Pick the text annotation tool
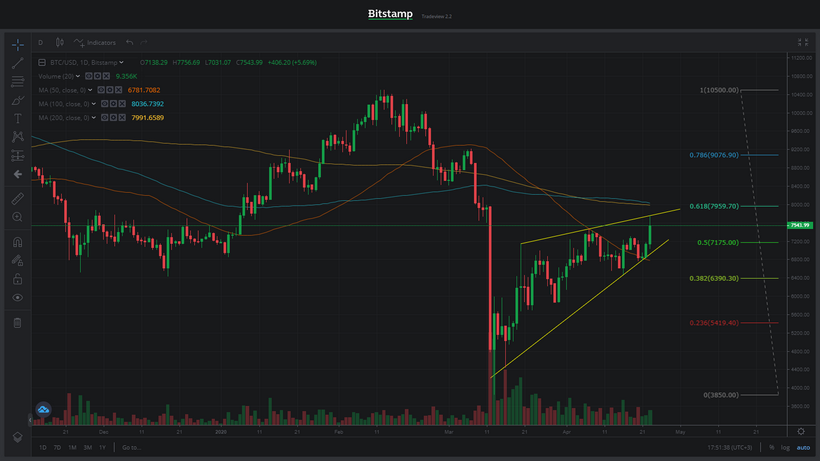The width and height of the screenshot is (820, 461). [x=17, y=118]
